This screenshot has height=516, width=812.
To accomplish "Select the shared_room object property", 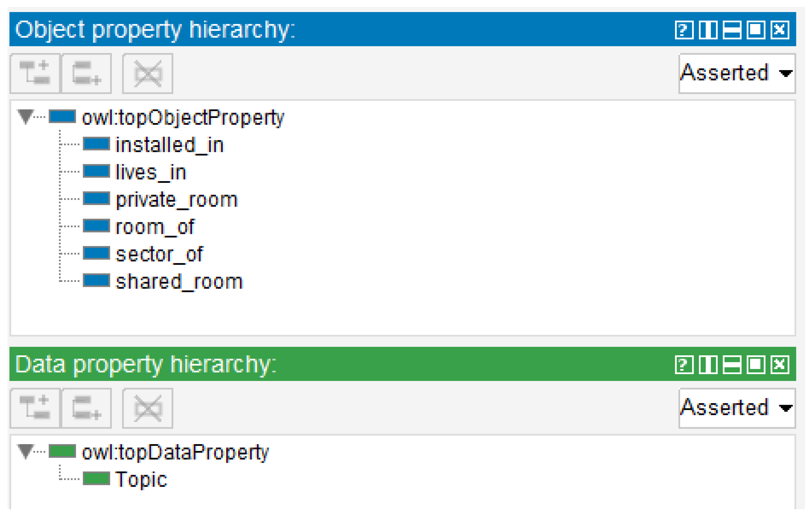I will click(179, 281).
